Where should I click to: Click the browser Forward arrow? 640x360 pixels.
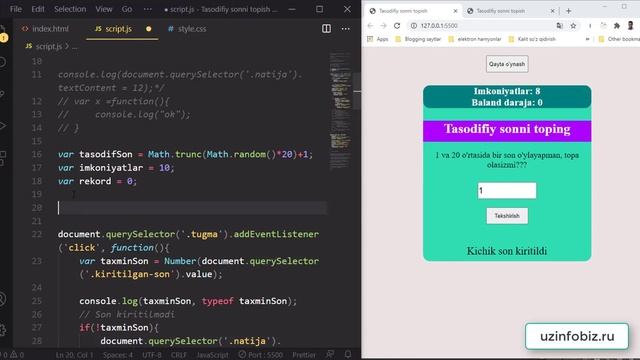tap(383, 26)
